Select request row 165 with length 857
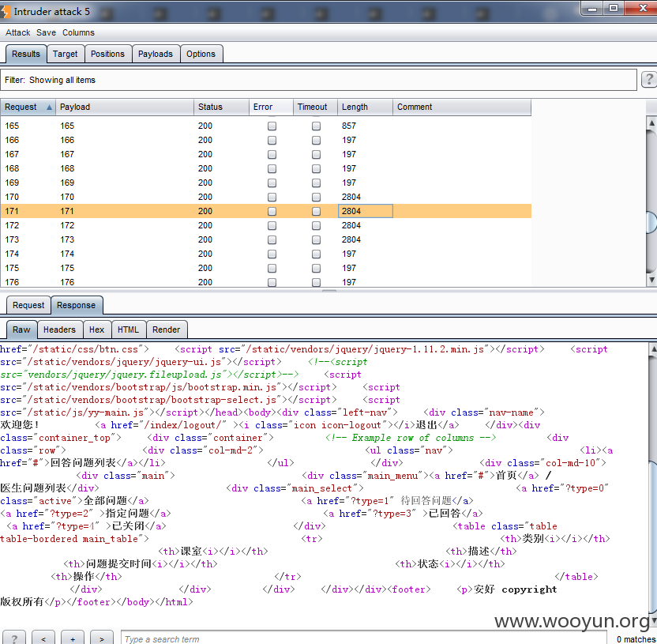 coord(265,126)
